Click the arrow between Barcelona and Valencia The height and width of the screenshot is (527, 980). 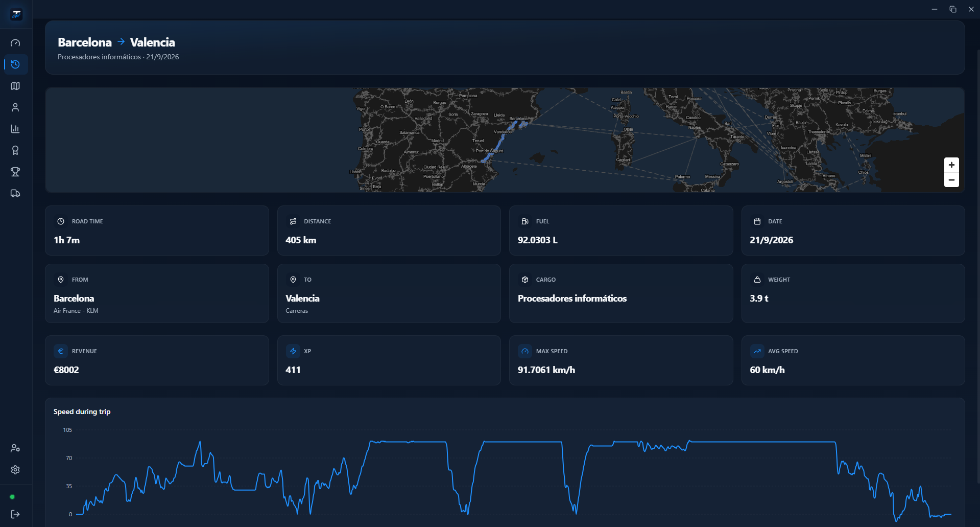pos(121,42)
